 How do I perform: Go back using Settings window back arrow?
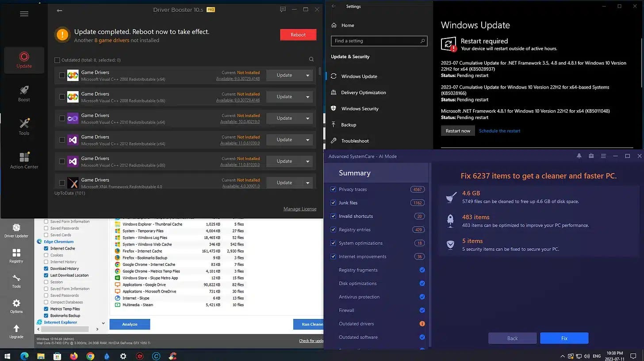333,6
